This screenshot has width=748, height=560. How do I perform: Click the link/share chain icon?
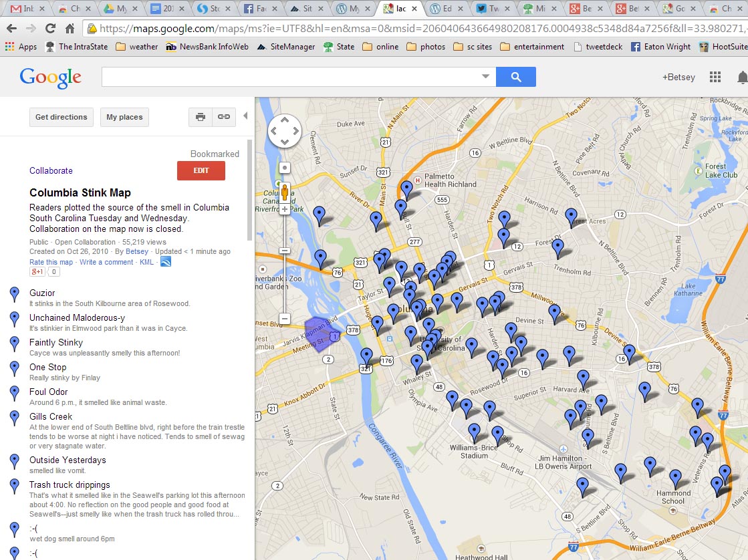point(224,117)
